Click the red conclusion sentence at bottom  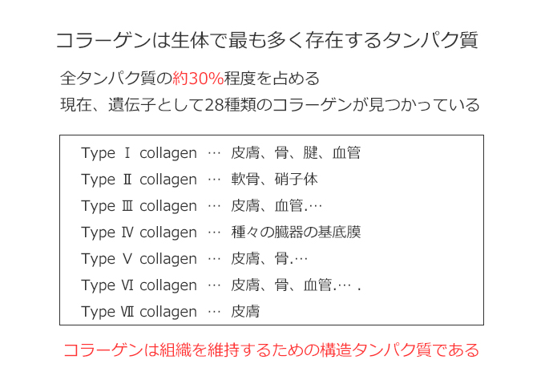(x=272, y=350)
